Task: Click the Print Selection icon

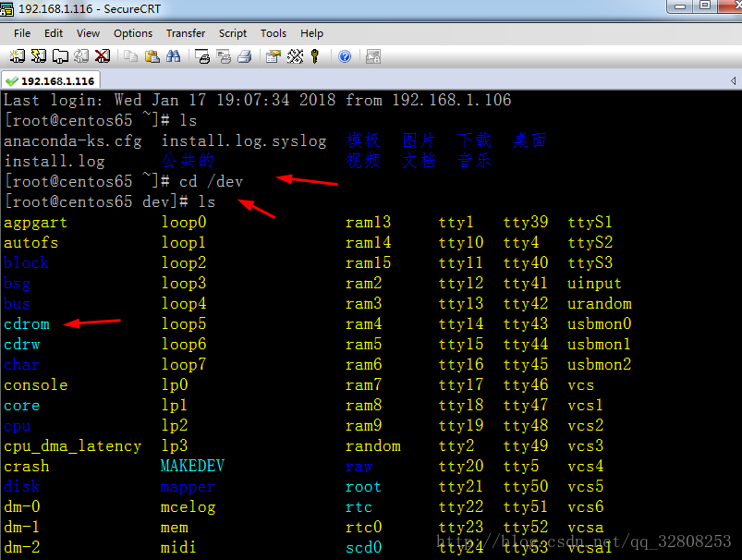Action: point(224,56)
